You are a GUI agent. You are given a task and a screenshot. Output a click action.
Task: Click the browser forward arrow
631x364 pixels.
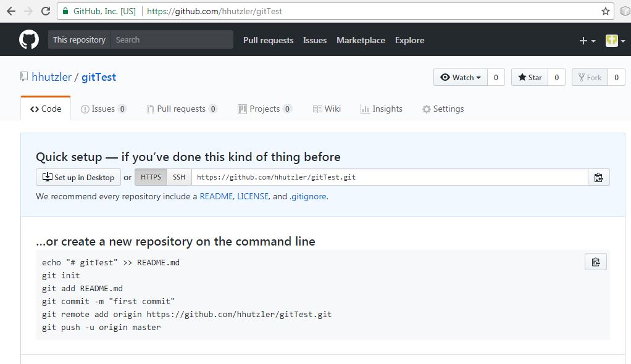[28, 11]
